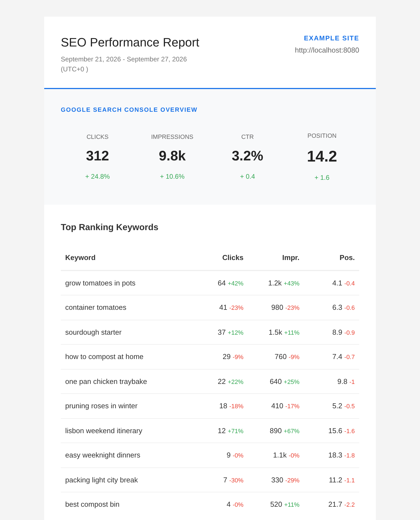Open the http://localhost:8080 site link
Image resolution: width=420 pixels, height=520 pixels.
327,50
